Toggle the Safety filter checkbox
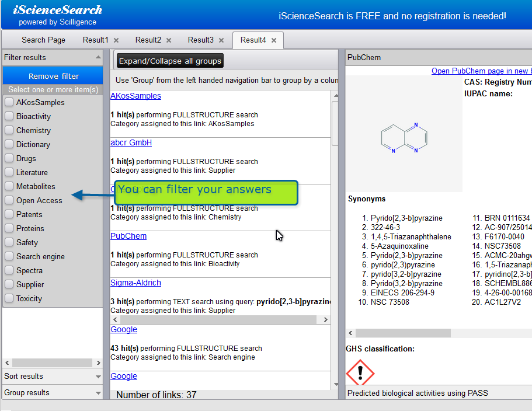 (x=9, y=242)
